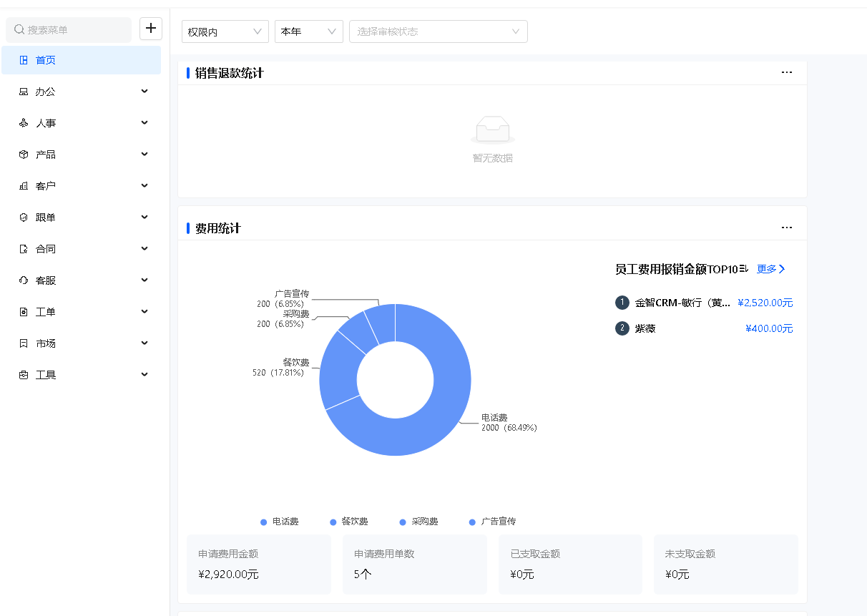Open the 选择审核状态 dropdown
This screenshot has width=867, height=616.
click(x=439, y=31)
